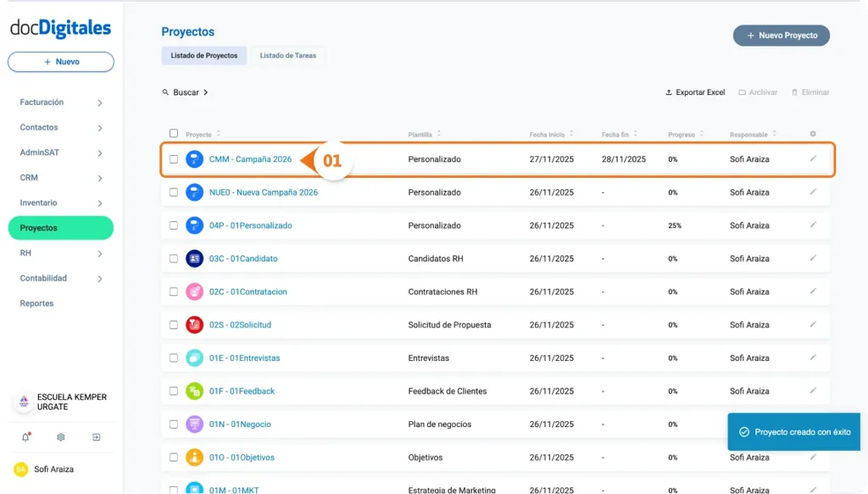Open the Listado de Proyectos tab
This screenshot has width=868, height=494.
coord(204,54)
